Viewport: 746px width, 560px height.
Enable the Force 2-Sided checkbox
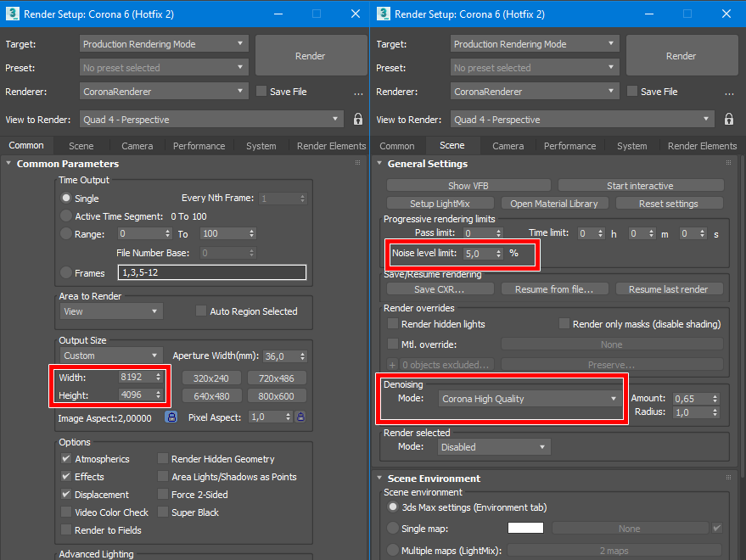click(163, 495)
